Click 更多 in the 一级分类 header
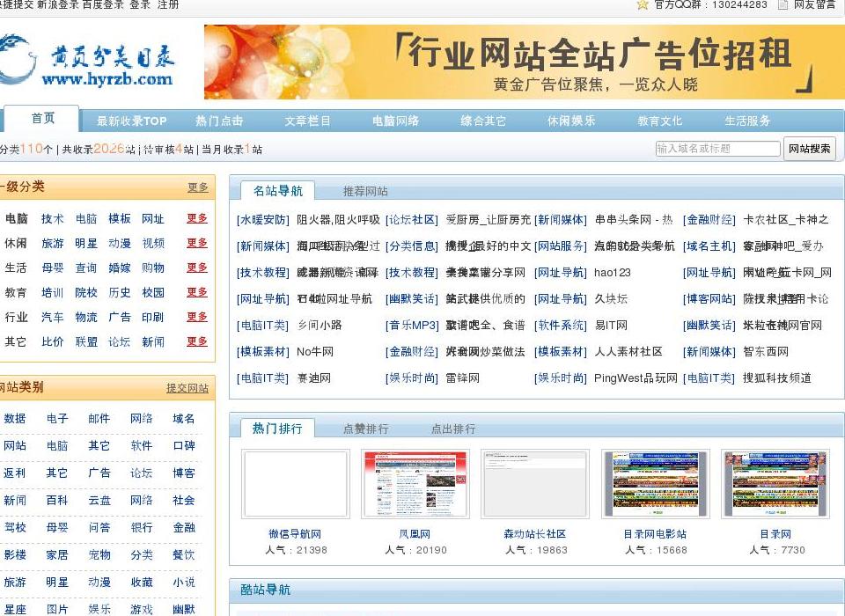This screenshot has height=616, width=845. (x=198, y=187)
